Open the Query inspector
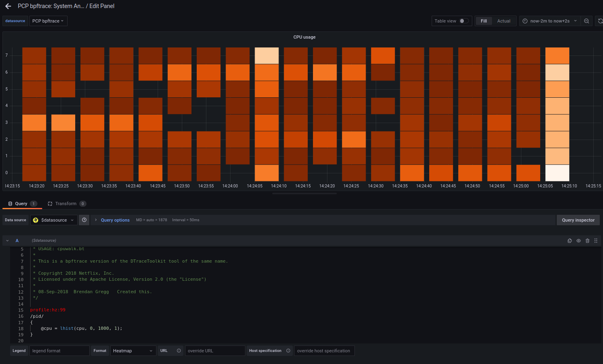This screenshot has height=364, width=603. tap(578, 220)
